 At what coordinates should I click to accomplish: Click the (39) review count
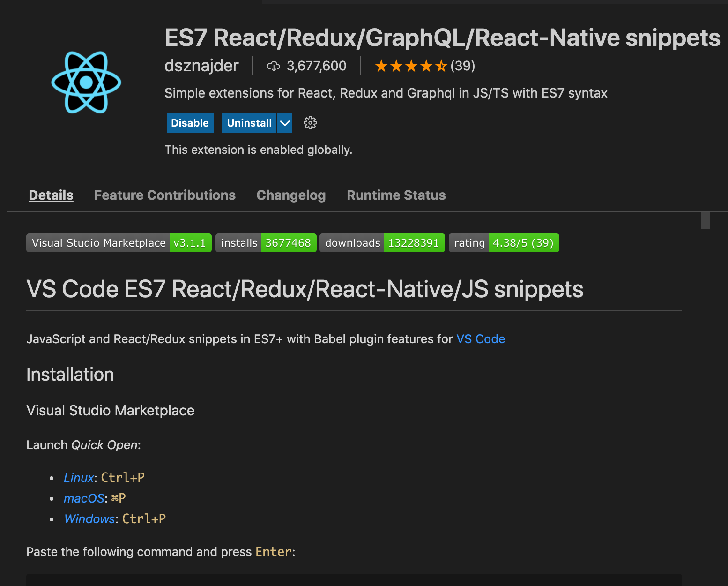463,66
